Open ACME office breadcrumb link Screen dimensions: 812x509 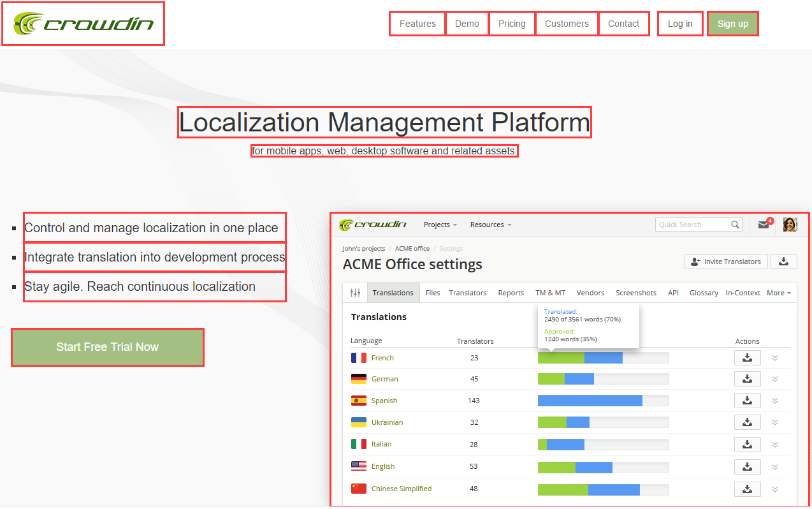(x=412, y=248)
